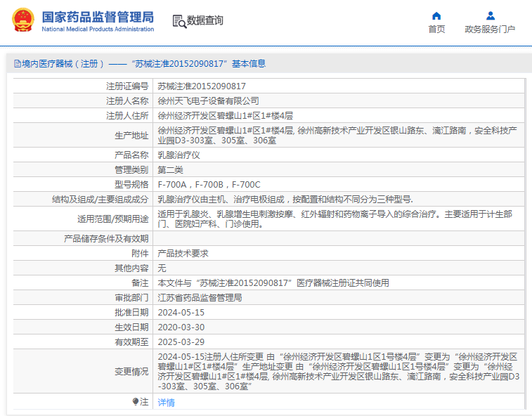
Task: Go to 首页 home link
Action: tap(436, 30)
